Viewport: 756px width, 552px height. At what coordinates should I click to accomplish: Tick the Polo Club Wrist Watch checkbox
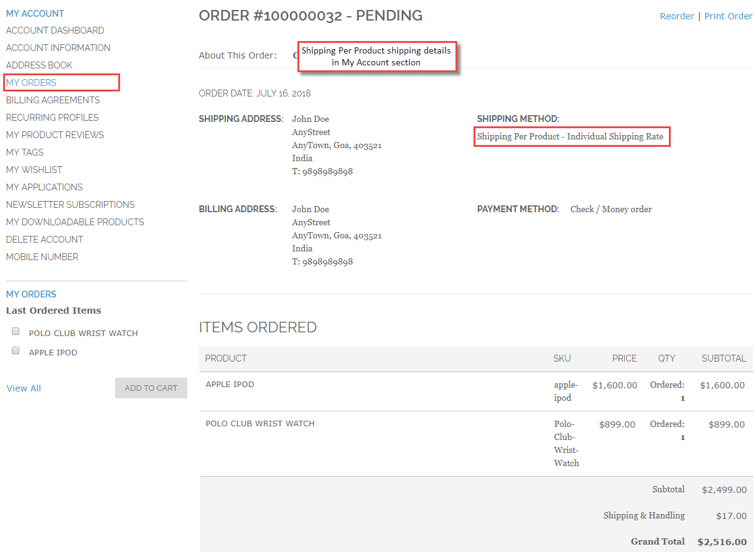[16, 332]
